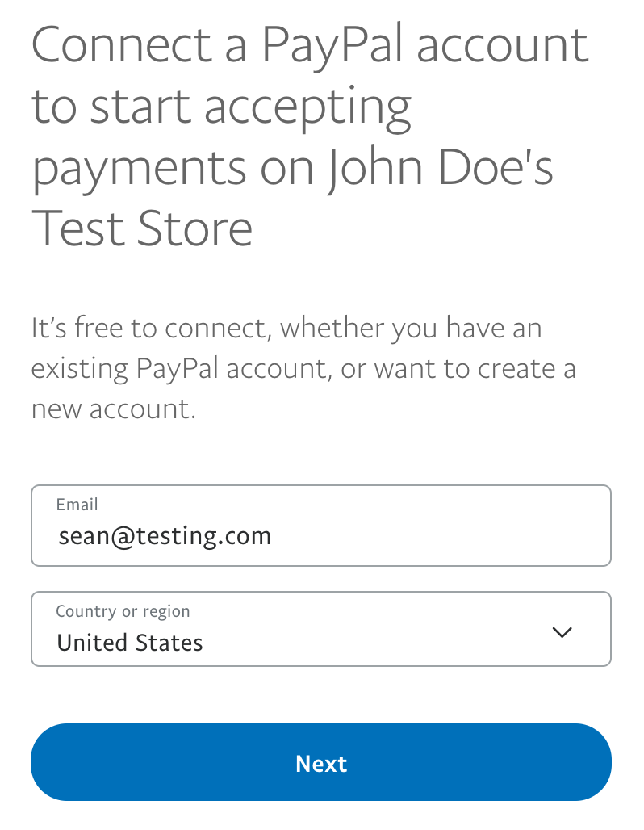
Task: Click the heading line Connect a PayPal account
Action: 310,44
